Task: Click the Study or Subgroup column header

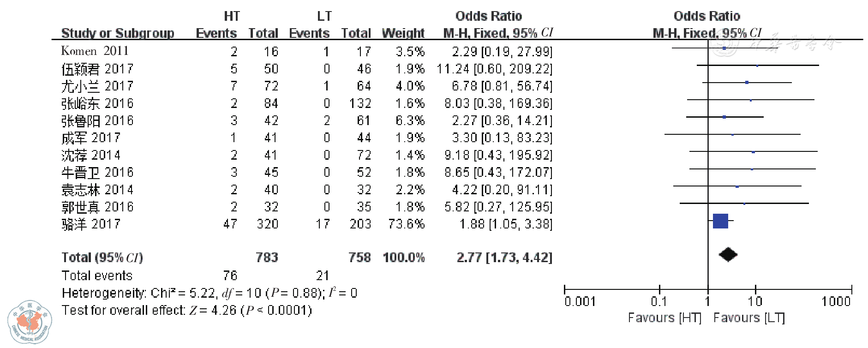Action: pyautogui.click(x=118, y=33)
